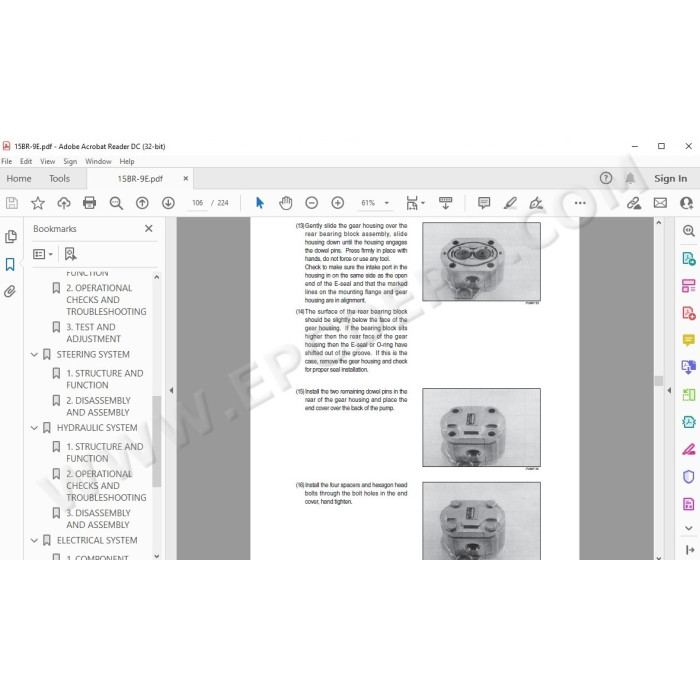The height and width of the screenshot is (700, 700).
Task: Open the Sign document pen tool
Action: pos(536,203)
